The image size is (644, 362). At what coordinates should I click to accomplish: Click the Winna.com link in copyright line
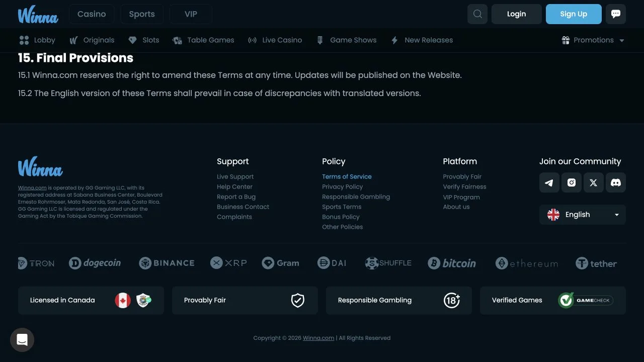click(318, 338)
